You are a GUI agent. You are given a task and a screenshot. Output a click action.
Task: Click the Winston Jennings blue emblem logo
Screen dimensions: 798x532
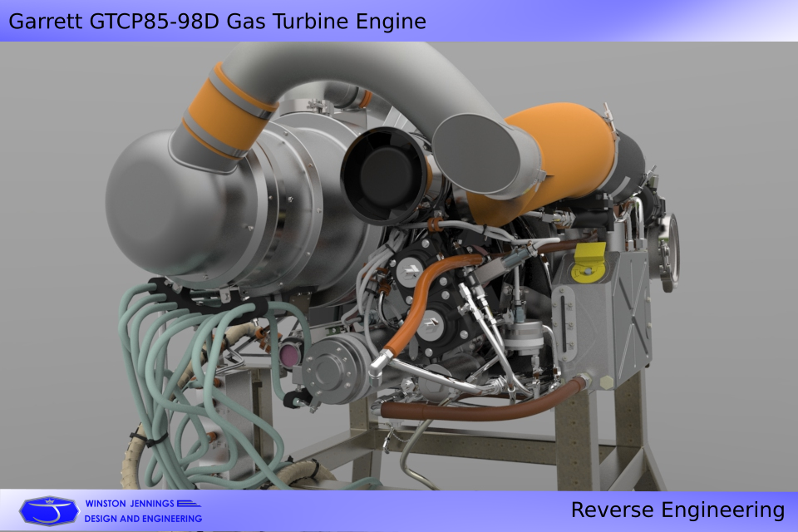tap(49, 510)
